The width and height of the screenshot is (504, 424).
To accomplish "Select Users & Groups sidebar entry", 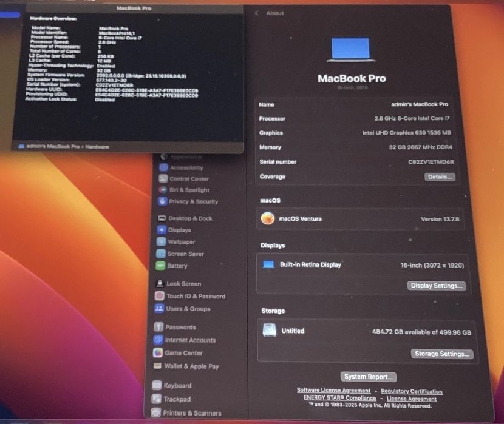I will click(188, 309).
